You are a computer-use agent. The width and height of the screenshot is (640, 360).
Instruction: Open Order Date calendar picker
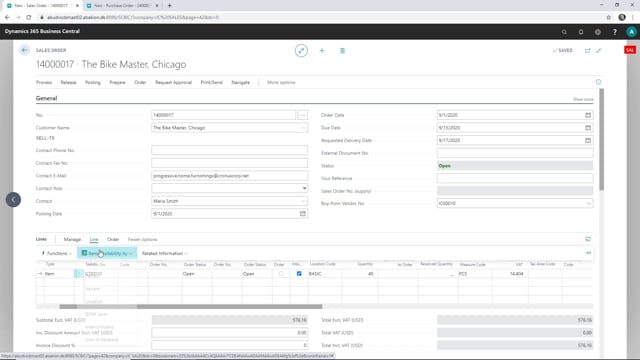click(x=588, y=115)
